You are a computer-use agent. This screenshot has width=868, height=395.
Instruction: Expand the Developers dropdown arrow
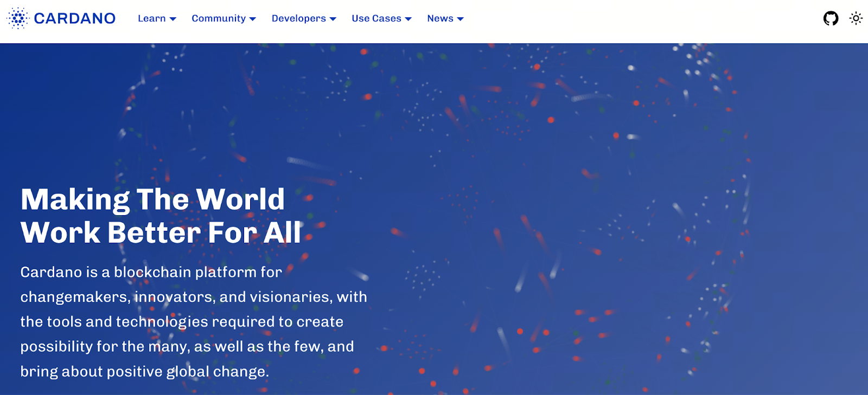click(x=333, y=19)
